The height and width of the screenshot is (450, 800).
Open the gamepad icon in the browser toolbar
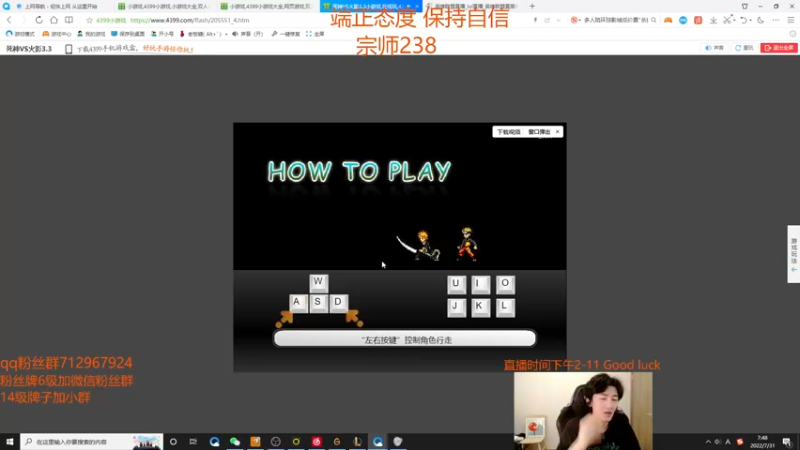coord(668,20)
